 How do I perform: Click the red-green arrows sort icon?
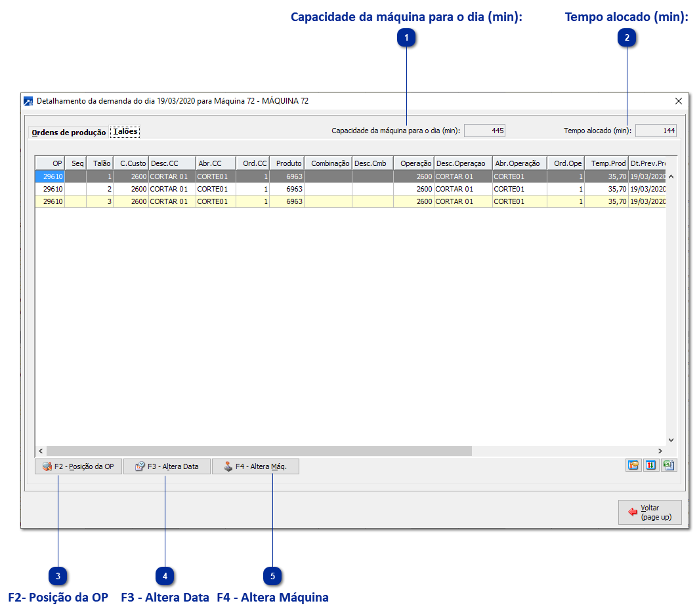(651, 465)
